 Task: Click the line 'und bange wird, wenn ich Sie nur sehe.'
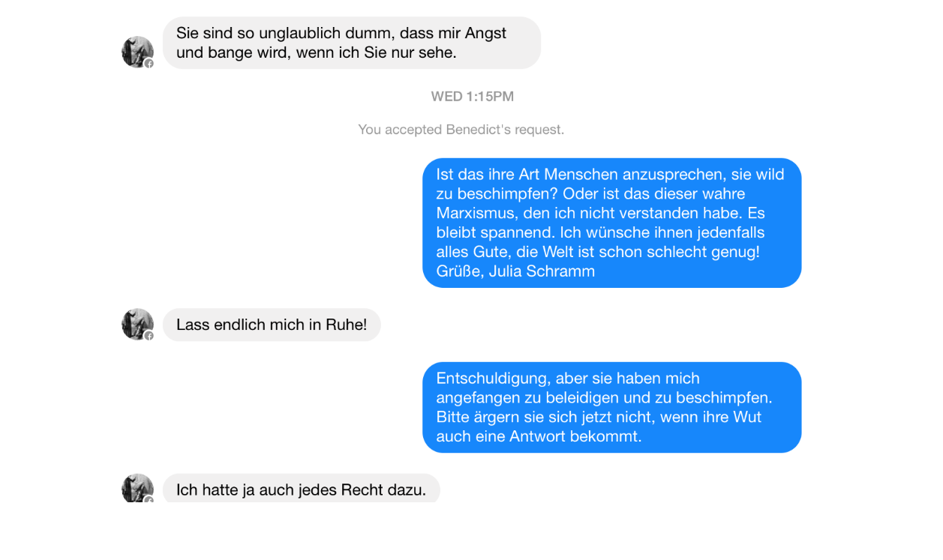point(317,52)
